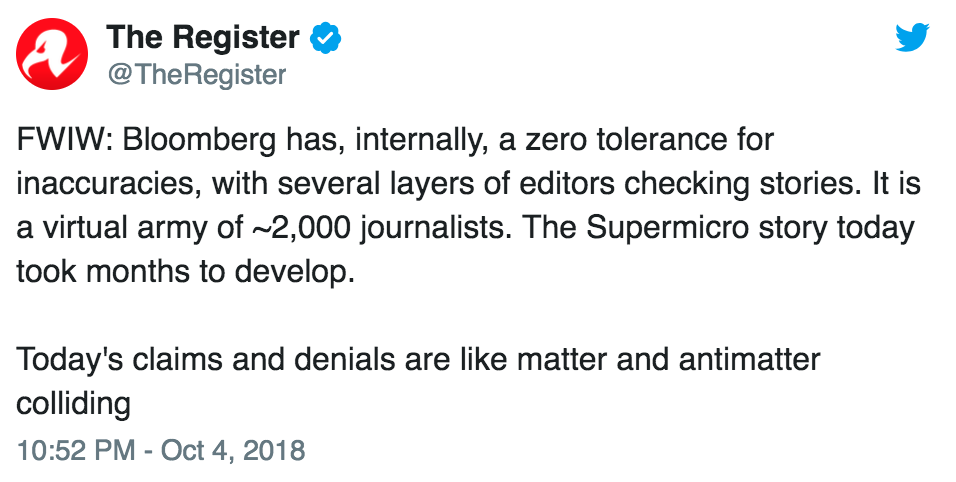Screen dimensions: 956x482
Task: Click the word inaccuracies
Action: point(105,185)
